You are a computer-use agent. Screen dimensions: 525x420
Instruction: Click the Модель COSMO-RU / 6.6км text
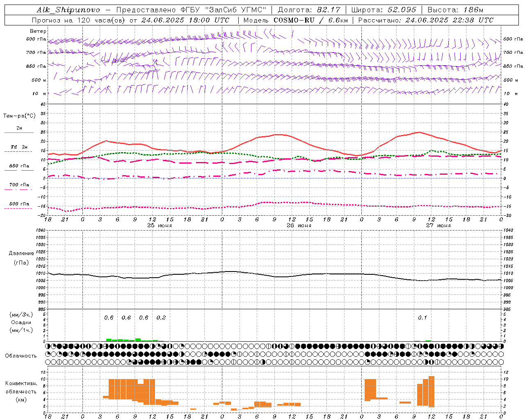point(296,20)
